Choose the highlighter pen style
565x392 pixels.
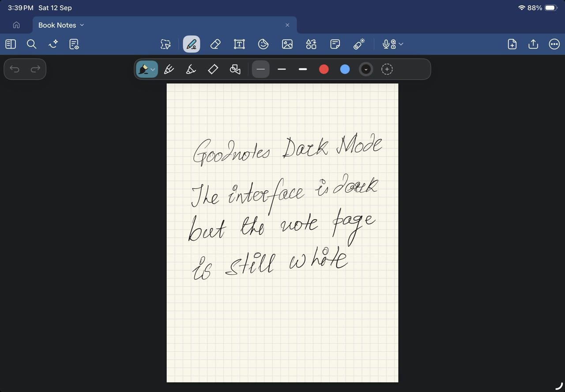coord(191,69)
